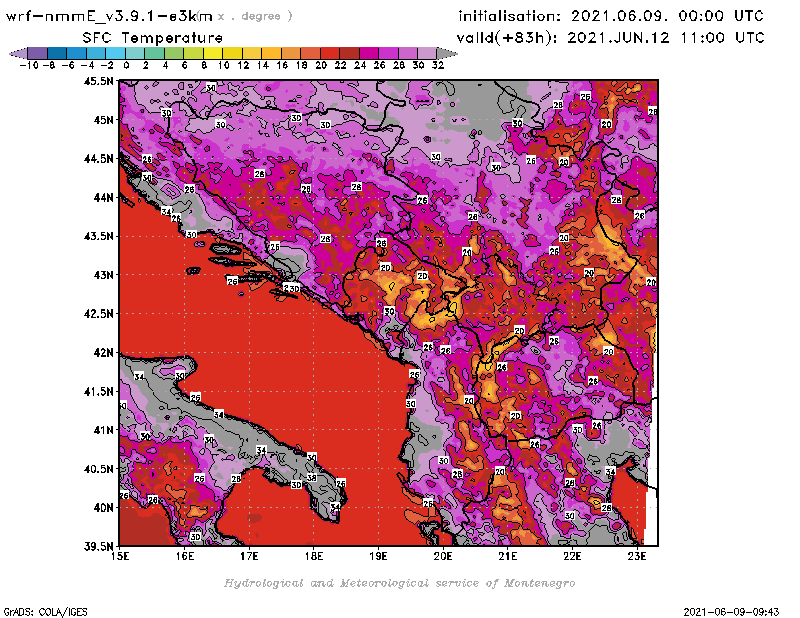
Task: Click the '43.5N' latitude label
Action: 98,236
